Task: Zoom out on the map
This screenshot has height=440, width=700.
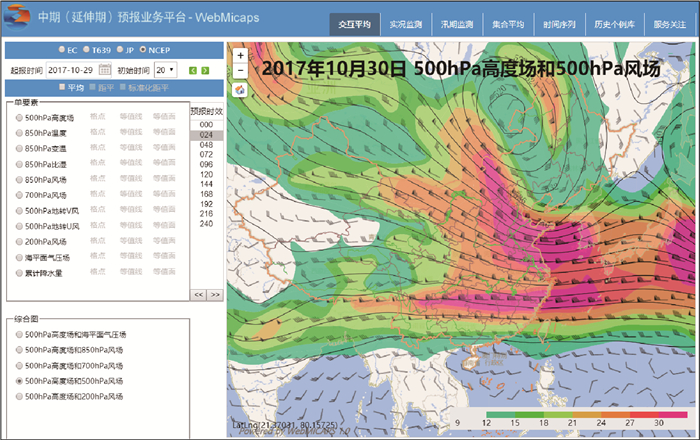Action: point(240,71)
